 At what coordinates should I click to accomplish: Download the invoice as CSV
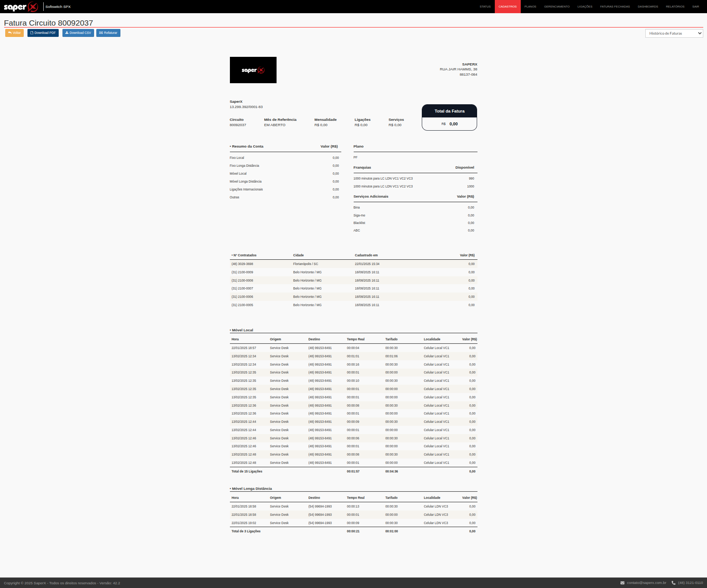pyautogui.click(x=78, y=33)
